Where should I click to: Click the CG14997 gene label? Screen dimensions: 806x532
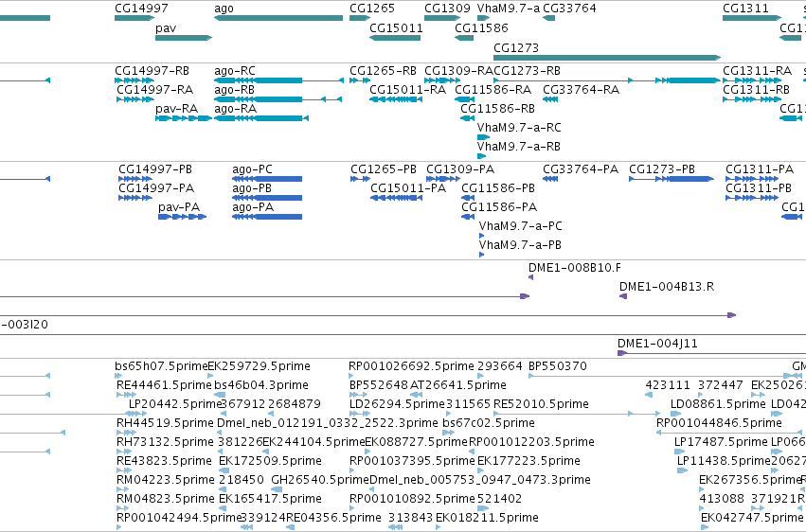pyautogui.click(x=141, y=9)
